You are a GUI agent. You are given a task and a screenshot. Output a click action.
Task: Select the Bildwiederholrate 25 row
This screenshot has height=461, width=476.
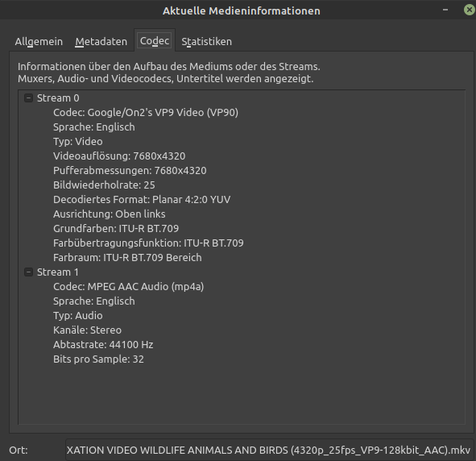coord(104,185)
